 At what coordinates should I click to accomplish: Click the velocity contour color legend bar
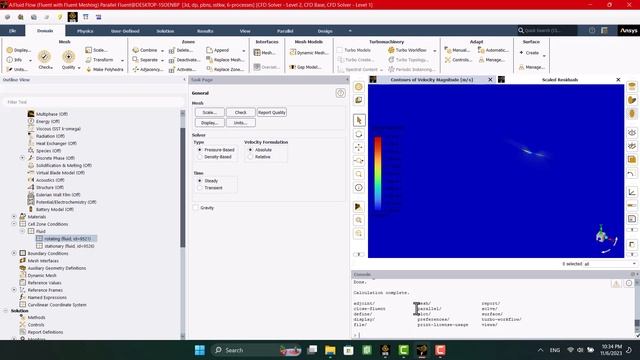click(378, 173)
